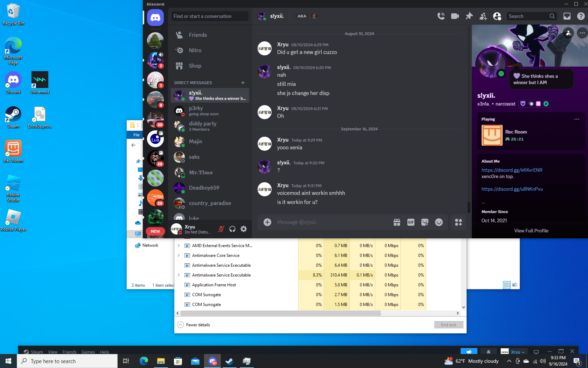This screenshot has height=368, width=588.
Task: Open the Steam menu in Steam window
Action: click(37, 352)
